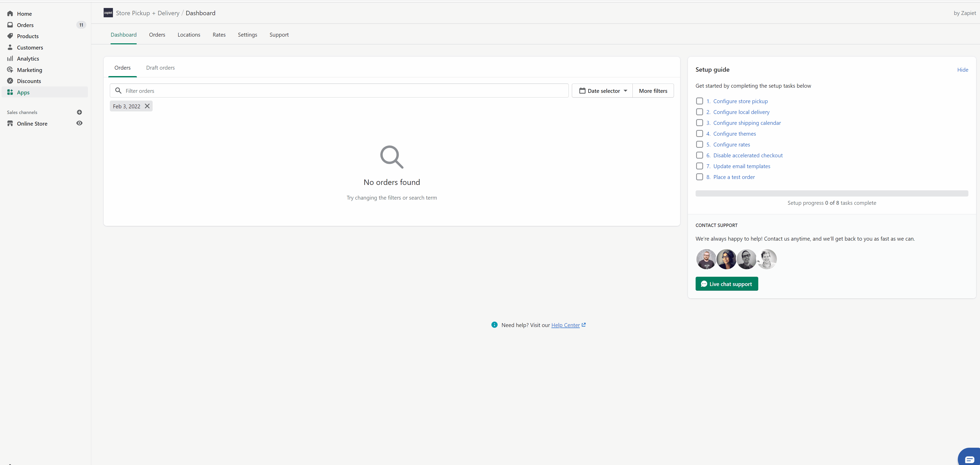Remove the Feb 3, 2022 filter tag
Screen dimensions: 980x465
click(x=147, y=106)
